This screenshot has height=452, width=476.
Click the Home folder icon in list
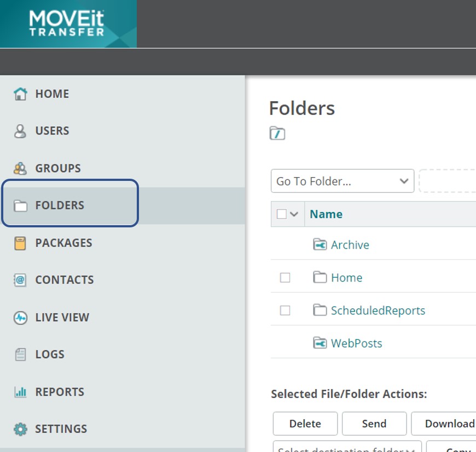(x=320, y=277)
